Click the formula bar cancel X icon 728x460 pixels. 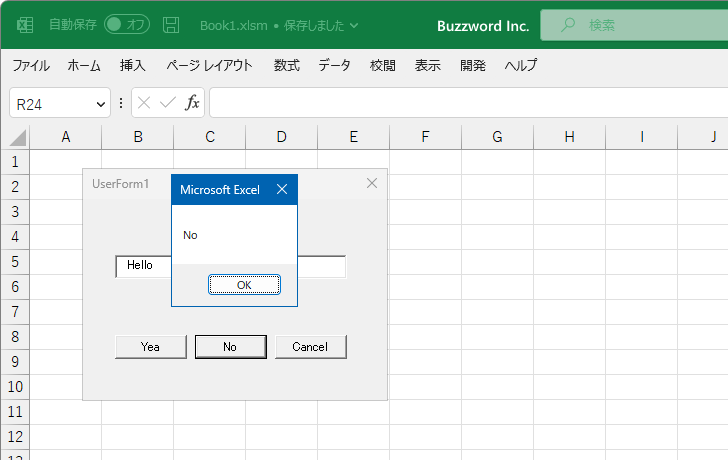(144, 103)
